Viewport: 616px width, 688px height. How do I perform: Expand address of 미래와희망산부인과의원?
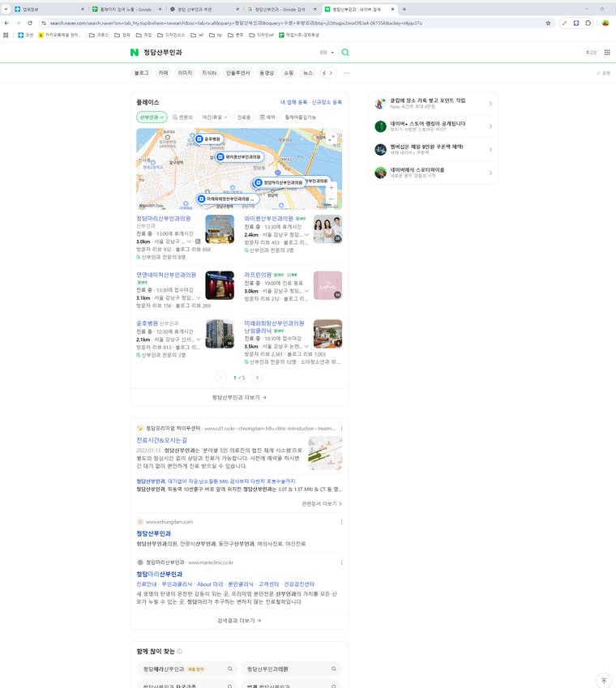(306, 346)
